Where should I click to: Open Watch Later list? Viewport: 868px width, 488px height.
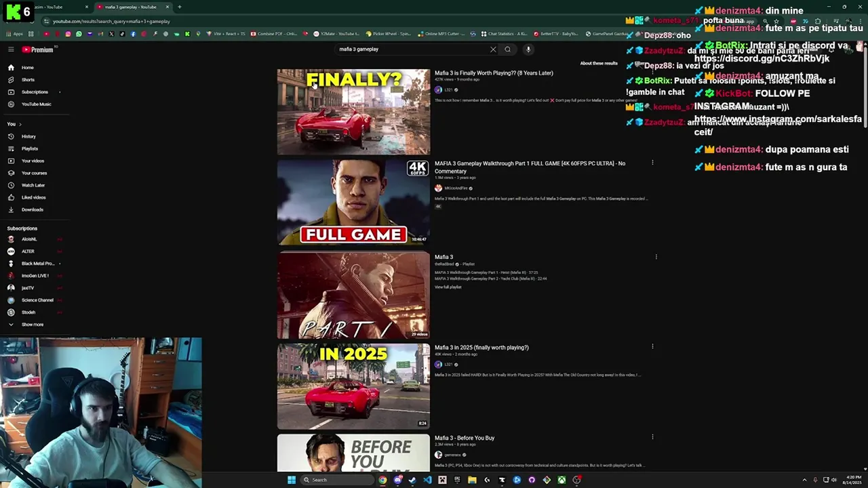(33, 185)
